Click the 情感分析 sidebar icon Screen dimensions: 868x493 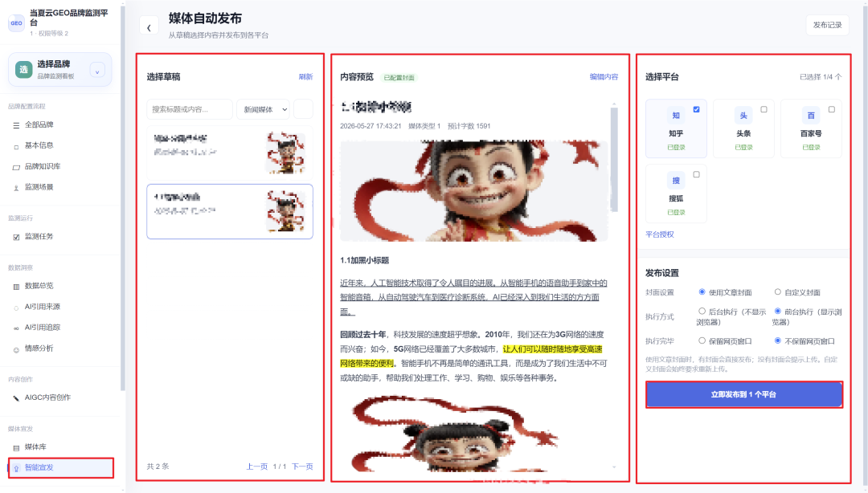[x=16, y=349]
